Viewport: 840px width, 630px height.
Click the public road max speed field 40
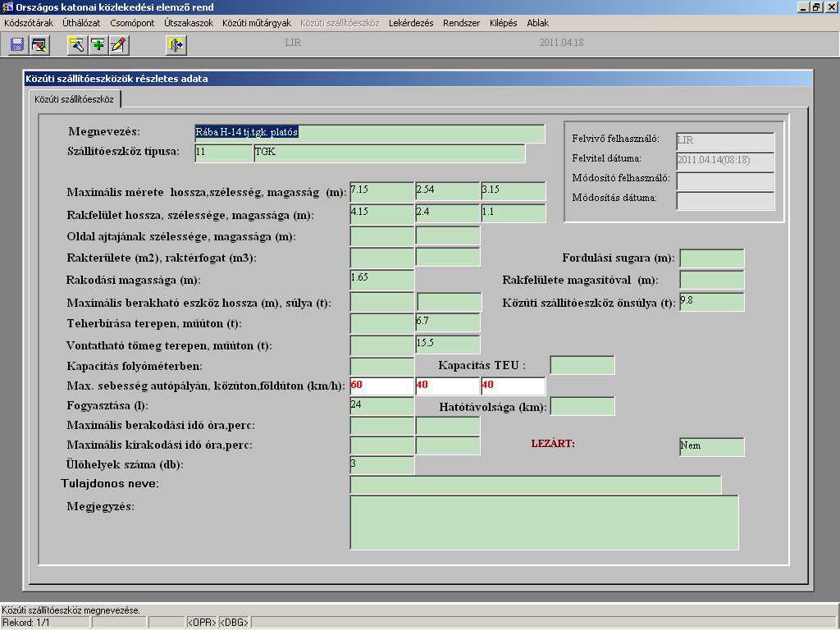pyautogui.click(x=448, y=386)
